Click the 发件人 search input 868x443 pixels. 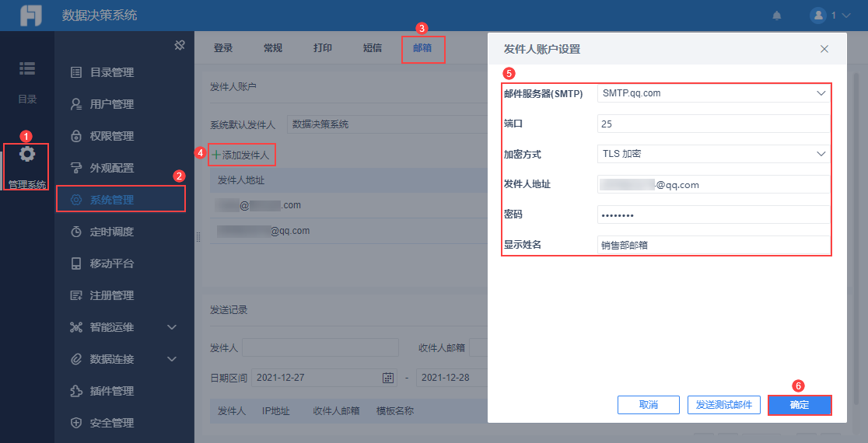(320, 348)
